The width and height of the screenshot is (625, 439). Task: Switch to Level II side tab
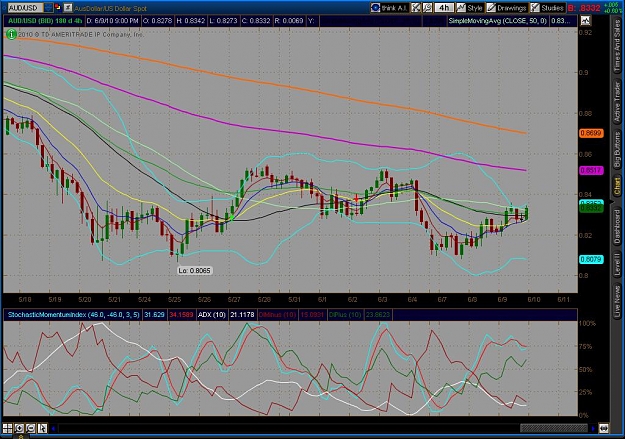click(x=617, y=264)
